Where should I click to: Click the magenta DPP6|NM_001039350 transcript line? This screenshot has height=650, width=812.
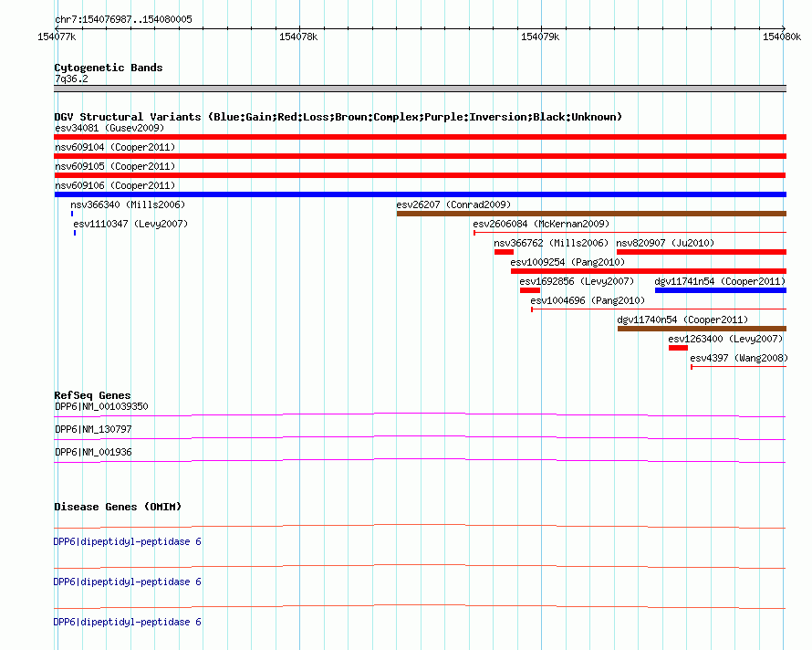tap(420, 414)
